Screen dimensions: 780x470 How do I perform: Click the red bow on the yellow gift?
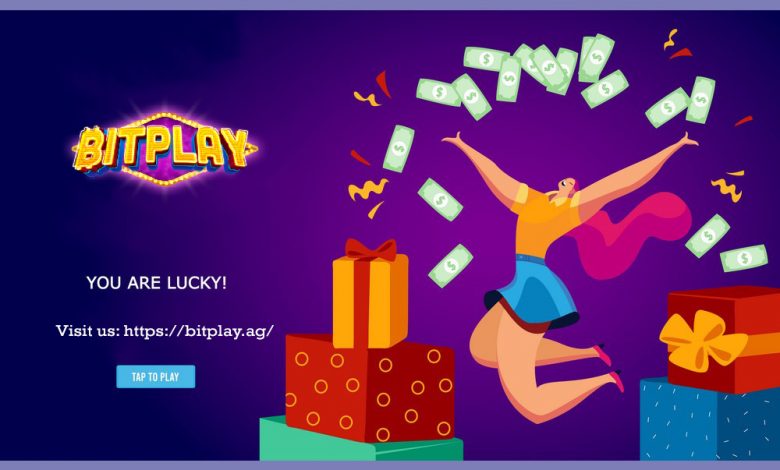pyautogui.click(x=371, y=249)
